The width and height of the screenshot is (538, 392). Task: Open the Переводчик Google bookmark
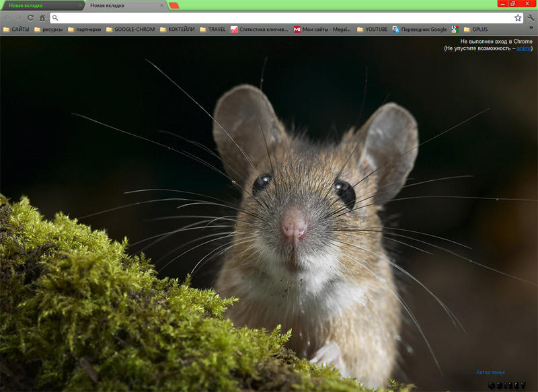(420, 30)
